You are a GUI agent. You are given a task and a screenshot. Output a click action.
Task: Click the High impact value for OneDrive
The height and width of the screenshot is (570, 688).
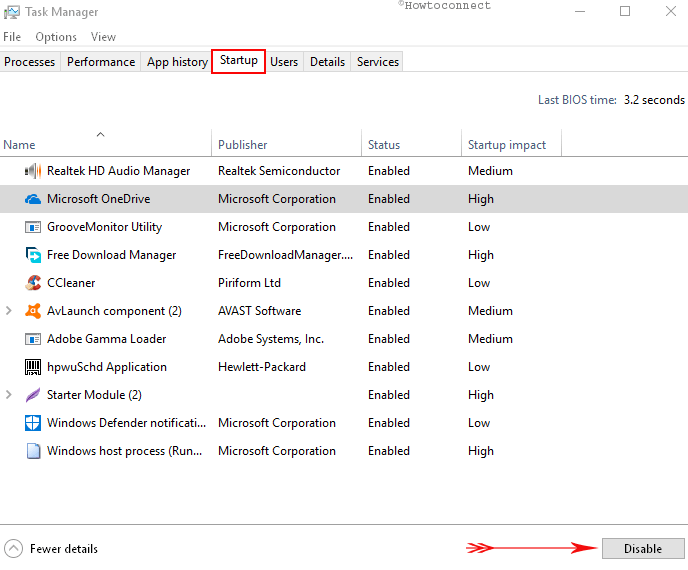[481, 199]
